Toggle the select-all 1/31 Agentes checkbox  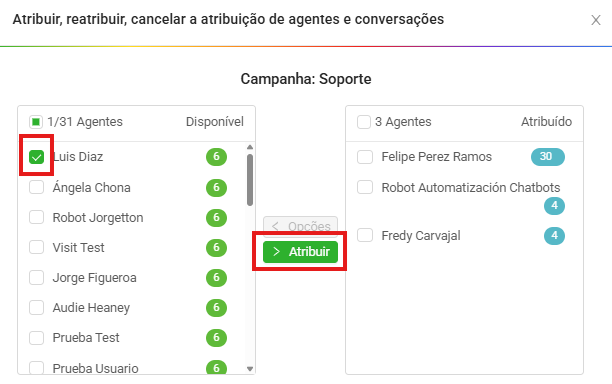36,122
